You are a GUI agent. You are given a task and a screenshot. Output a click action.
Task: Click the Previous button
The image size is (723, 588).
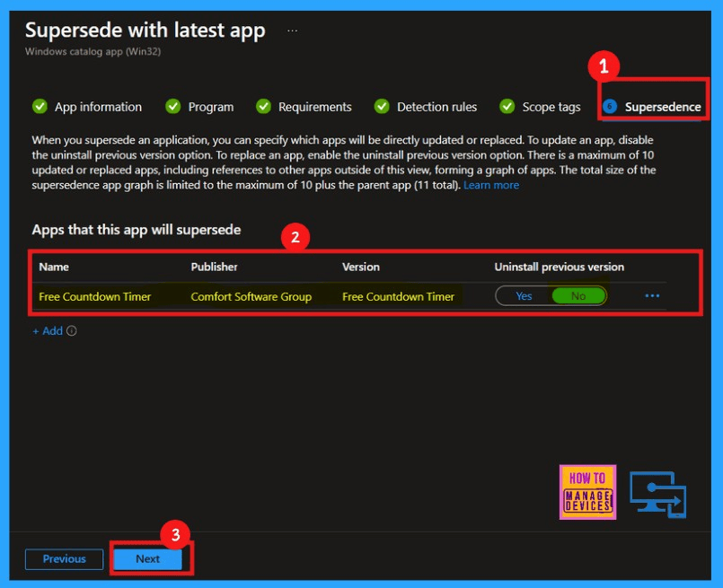coord(65,558)
